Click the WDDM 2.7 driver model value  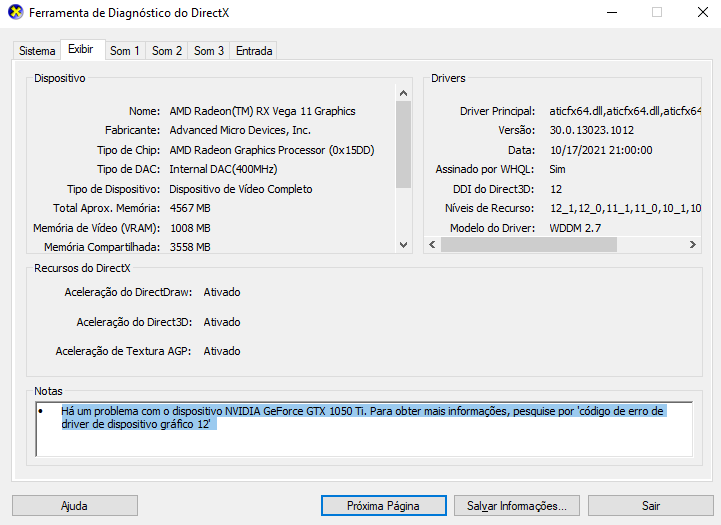pyautogui.click(x=575, y=228)
